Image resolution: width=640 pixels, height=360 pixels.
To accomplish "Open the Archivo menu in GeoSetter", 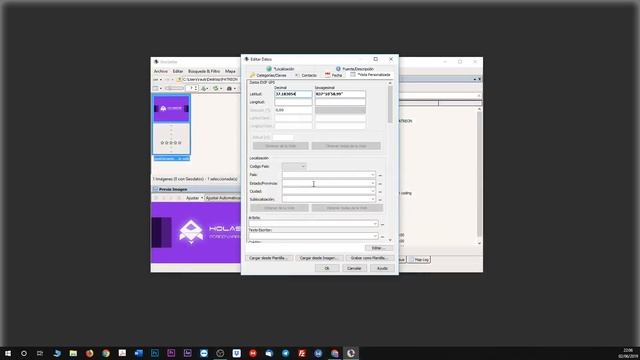I will coord(161,71).
